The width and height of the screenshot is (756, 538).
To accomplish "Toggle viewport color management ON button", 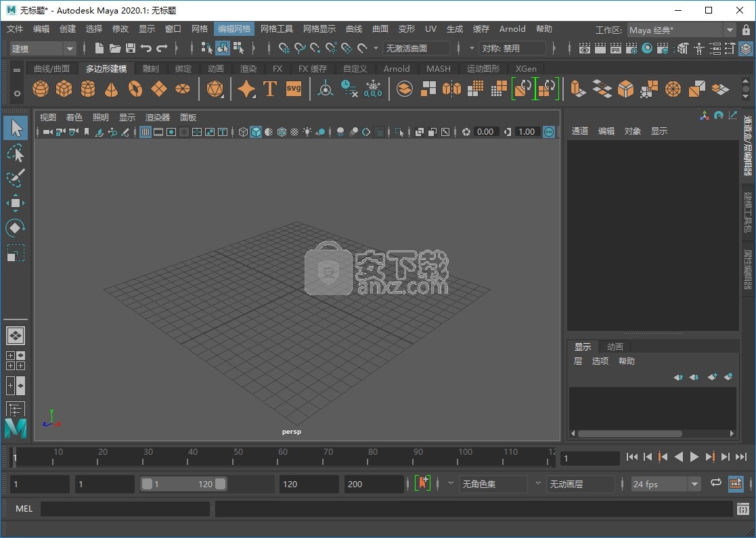I will pos(549,131).
